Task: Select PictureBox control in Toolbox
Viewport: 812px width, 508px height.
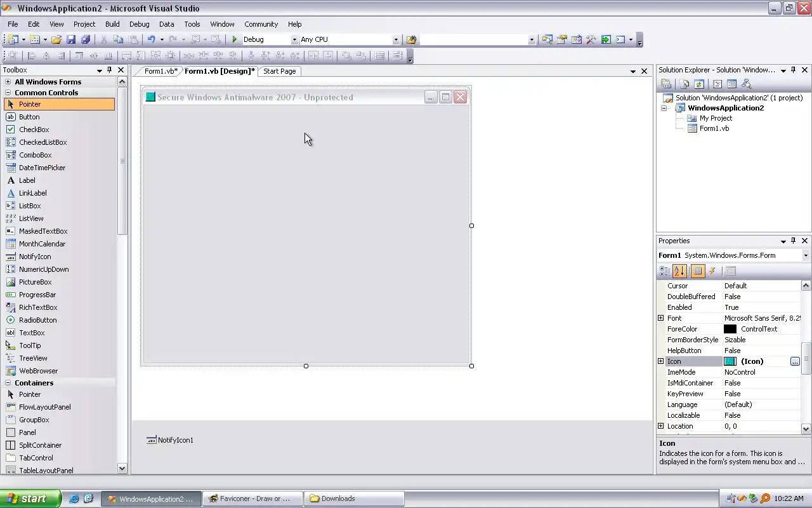Action: 59,282
